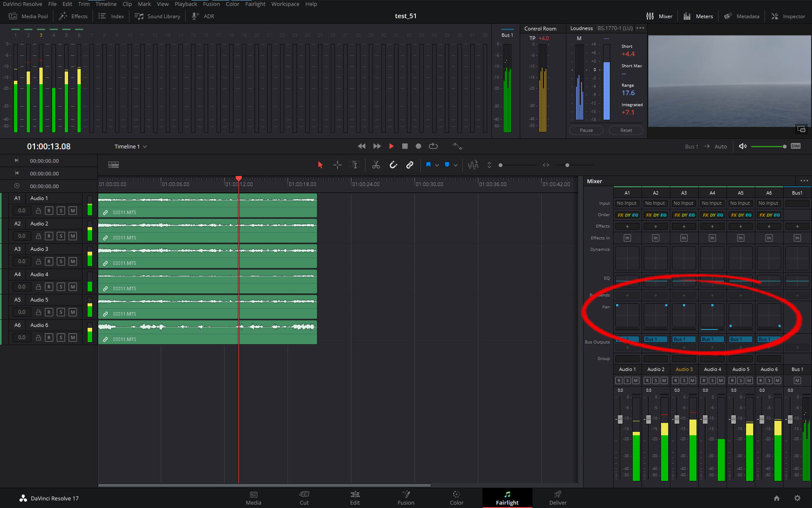The width and height of the screenshot is (812, 508).
Task: Toggle the Meters panel button
Action: [698, 16]
